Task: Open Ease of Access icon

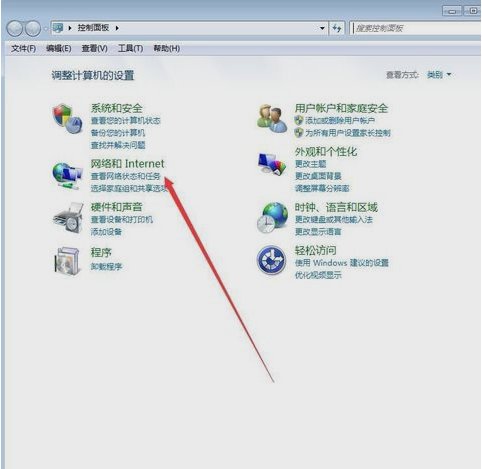Action: (x=271, y=260)
